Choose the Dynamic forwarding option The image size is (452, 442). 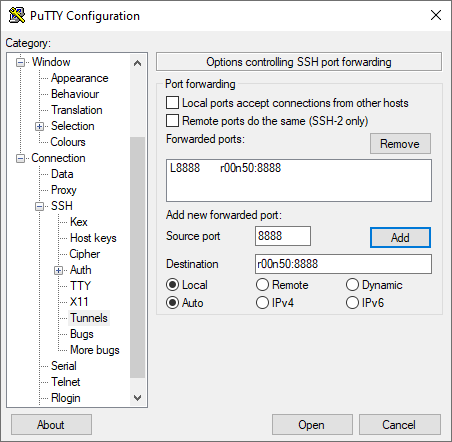click(x=352, y=285)
